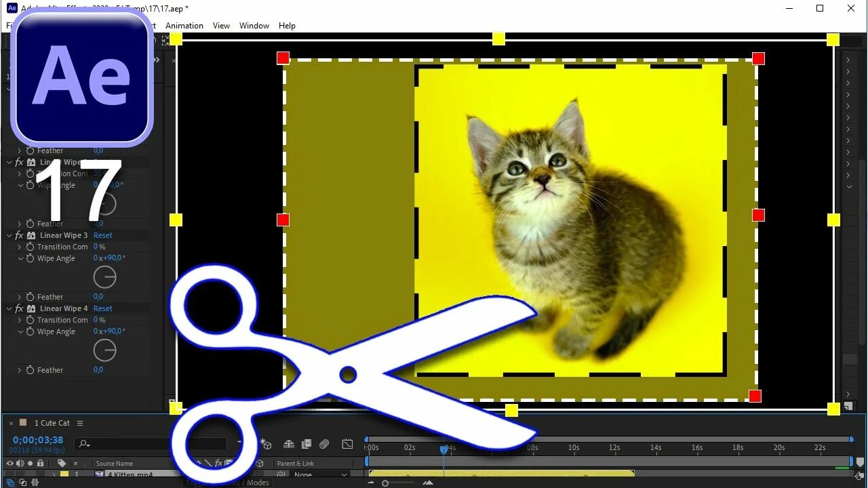
Task: Click the Linear Wipe 3 angle dial
Action: (104, 277)
